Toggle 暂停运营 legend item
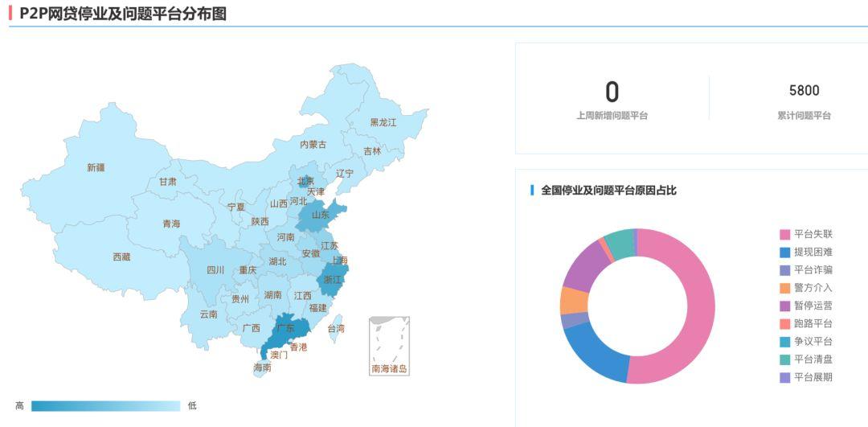Screen dimensions: 868x427 pos(806,306)
